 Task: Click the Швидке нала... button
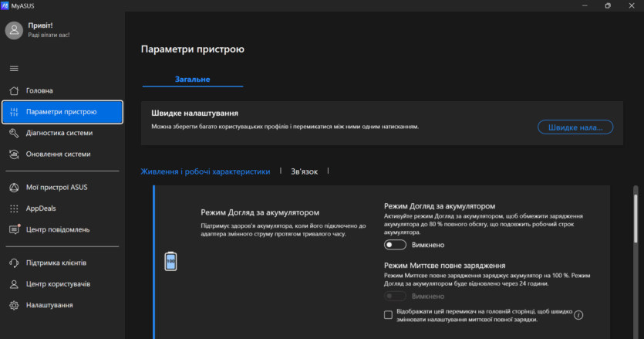click(x=575, y=127)
